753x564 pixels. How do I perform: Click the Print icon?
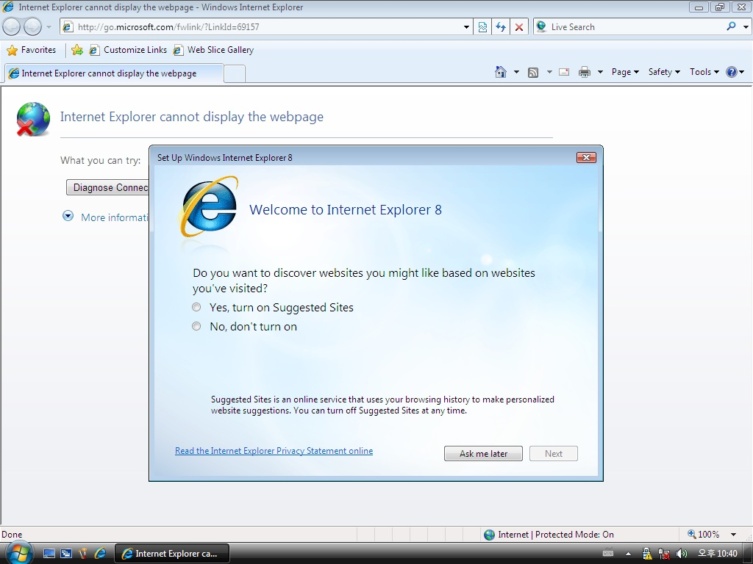coord(584,72)
